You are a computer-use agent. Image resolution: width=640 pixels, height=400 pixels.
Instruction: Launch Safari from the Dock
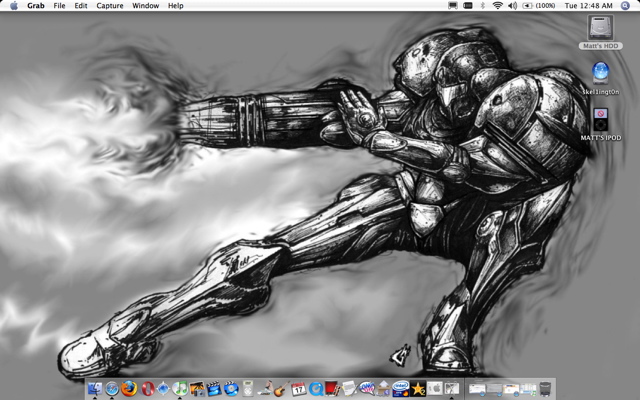[112, 388]
